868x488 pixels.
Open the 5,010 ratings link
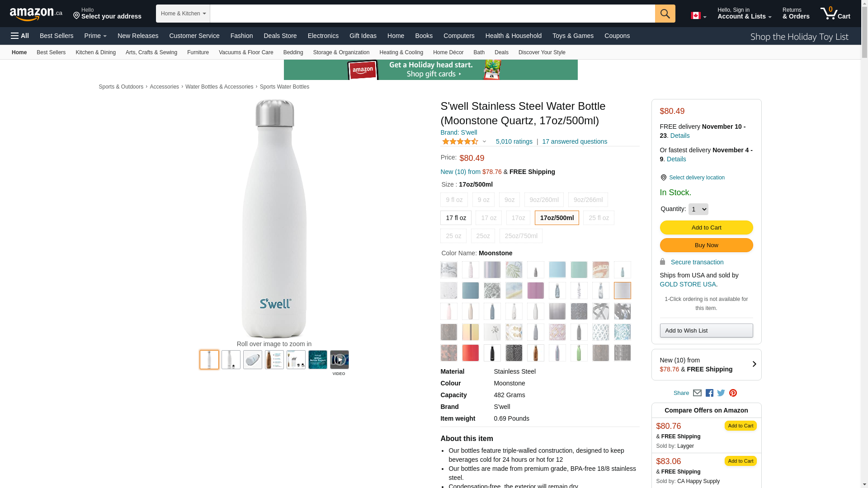(514, 141)
